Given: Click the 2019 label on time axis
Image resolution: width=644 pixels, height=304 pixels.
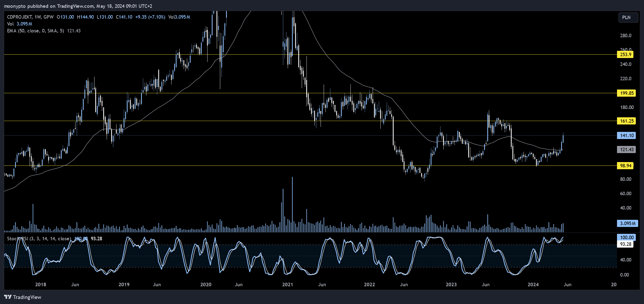Looking at the screenshot, I should (124, 285).
